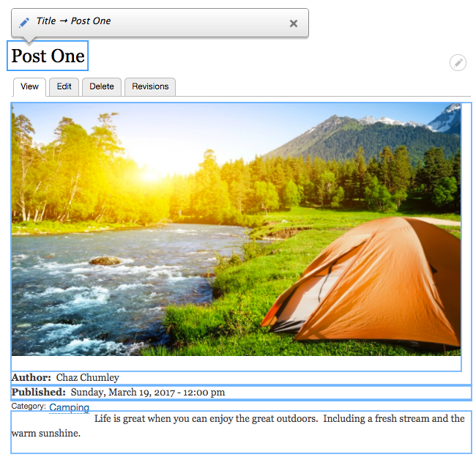The width and height of the screenshot is (476, 460).
Task: Click the Author field row
Action: pyautogui.click(x=242, y=378)
